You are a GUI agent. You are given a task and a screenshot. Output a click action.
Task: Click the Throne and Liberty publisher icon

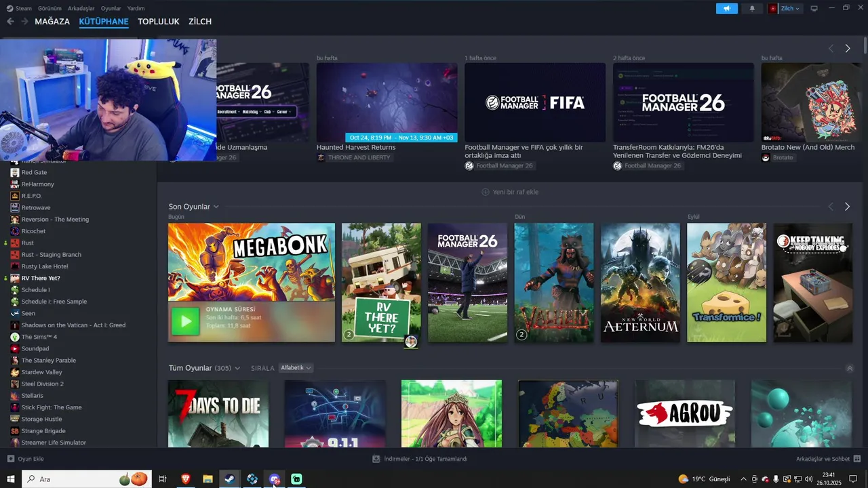[x=321, y=157]
